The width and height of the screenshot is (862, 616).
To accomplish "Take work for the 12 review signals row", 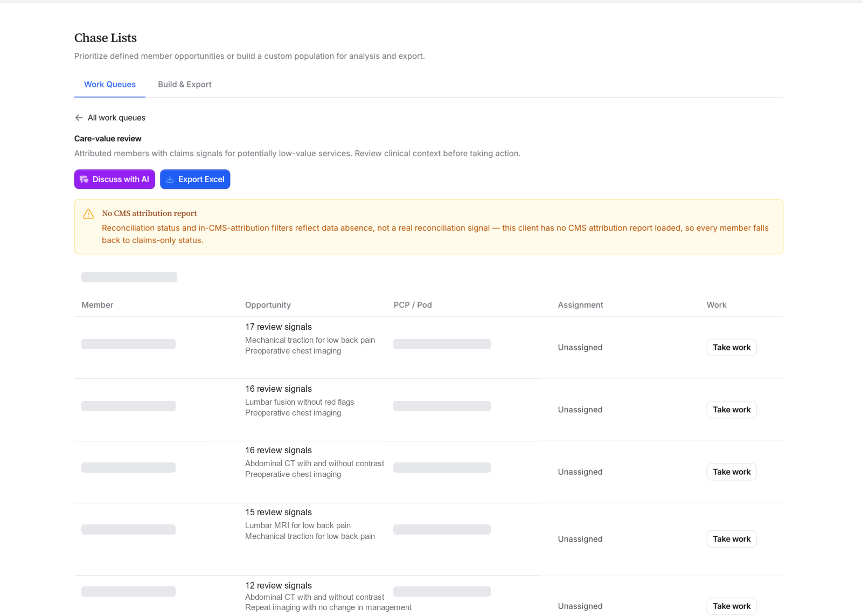I will tap(732, 606).
